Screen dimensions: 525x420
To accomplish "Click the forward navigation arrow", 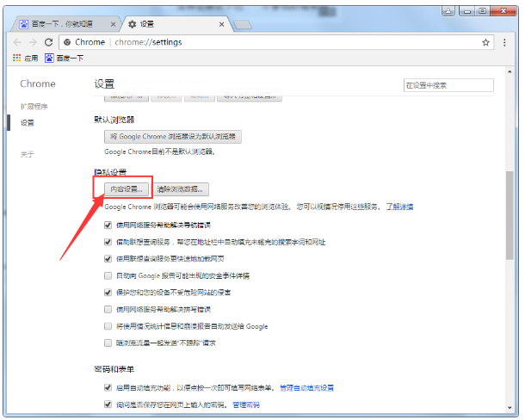I will click(x=33, y=42).
